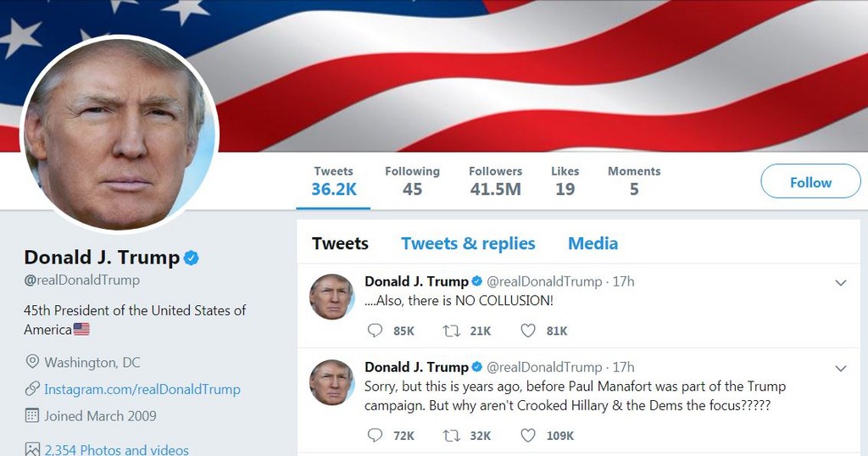
Task: Retweet the Paul Manafort tweet
Action: point(452,435)
